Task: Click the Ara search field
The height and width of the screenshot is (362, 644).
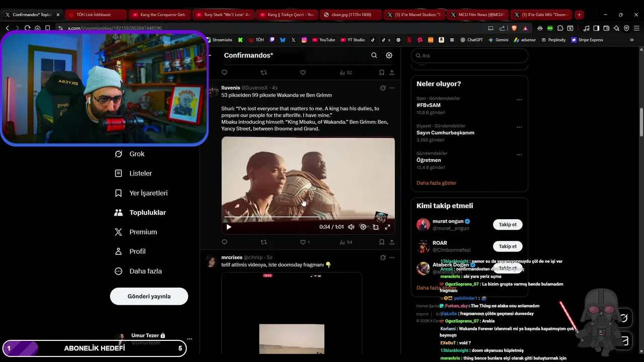Action: point(469,56)
